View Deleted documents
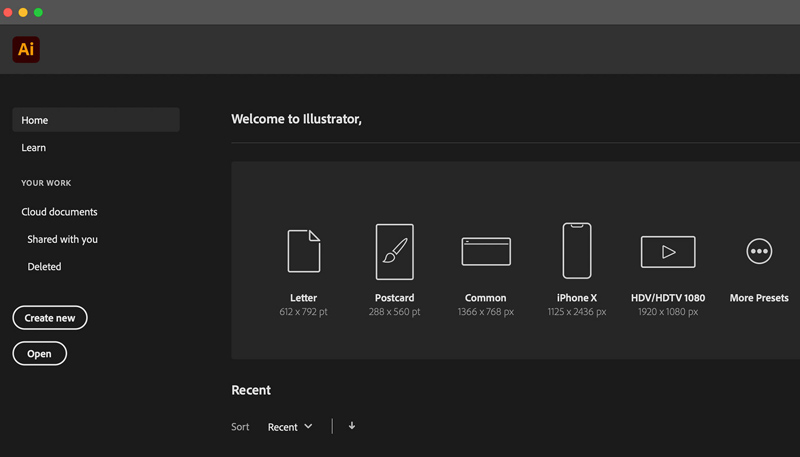The height and width of the screenshot is (457, 800). (44, 267)
